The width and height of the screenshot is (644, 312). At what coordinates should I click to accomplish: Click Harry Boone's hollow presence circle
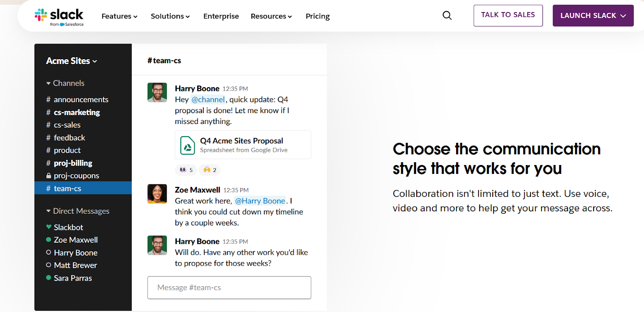coord(49,252)
